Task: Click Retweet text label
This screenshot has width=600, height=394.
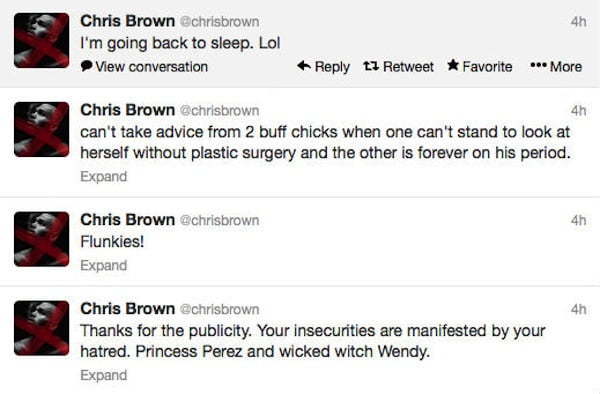Action: coord(408,67)
